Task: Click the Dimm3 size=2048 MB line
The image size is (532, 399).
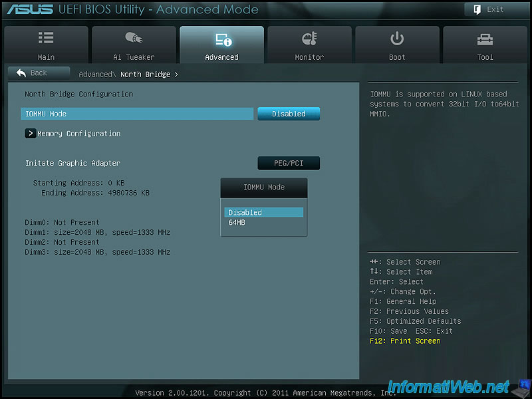Action: (x=98, y=252)
